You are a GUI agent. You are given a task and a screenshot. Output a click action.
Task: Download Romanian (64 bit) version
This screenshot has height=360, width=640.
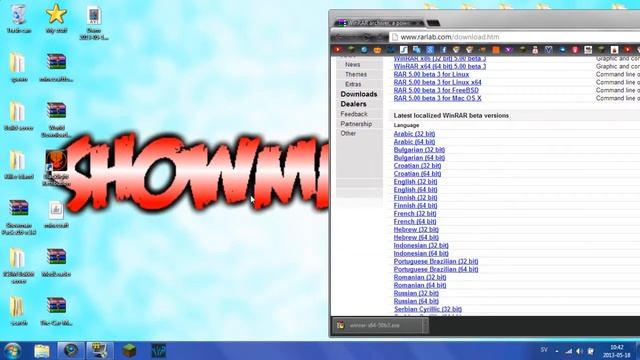[420, 285]
